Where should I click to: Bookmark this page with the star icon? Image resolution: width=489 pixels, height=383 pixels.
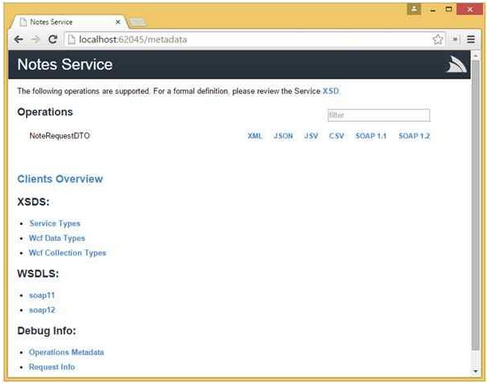coord(438,39)
